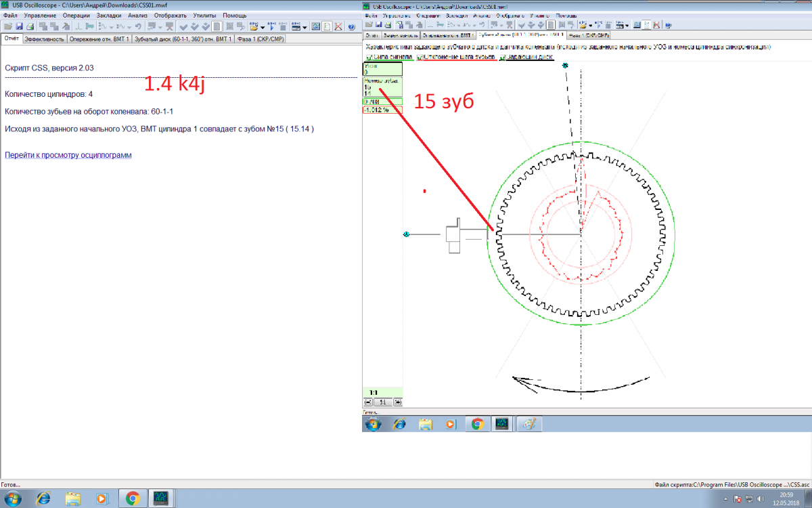Viewport: 812px width, 508px height.
Task: Open the 'Анализ' menu
Action: 137,15
